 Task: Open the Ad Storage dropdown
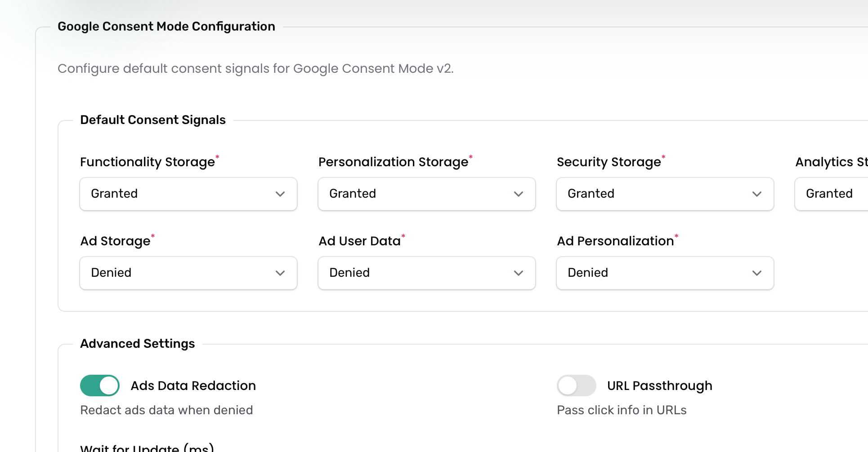(188, 273)
